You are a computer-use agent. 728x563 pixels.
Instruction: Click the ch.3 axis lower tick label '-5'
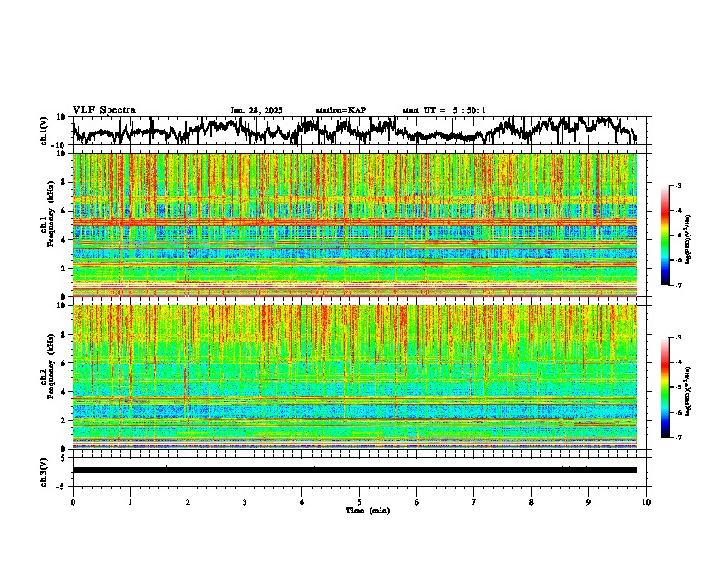coord(62,487)
